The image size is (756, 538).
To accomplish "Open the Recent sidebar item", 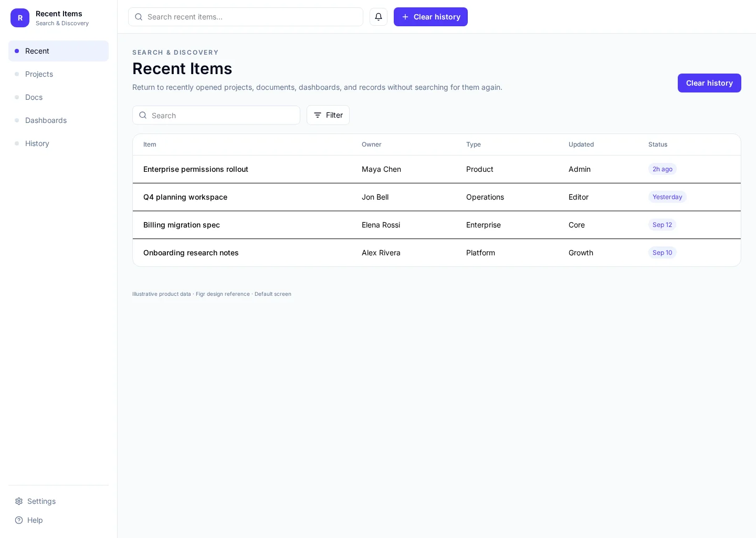I will [x=58, y=51].
